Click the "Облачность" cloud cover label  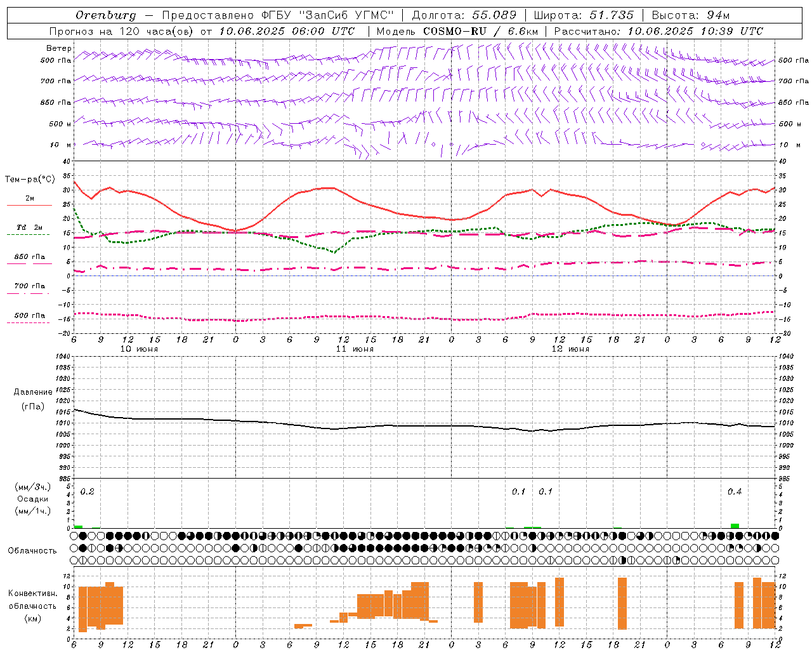point(32,550)
